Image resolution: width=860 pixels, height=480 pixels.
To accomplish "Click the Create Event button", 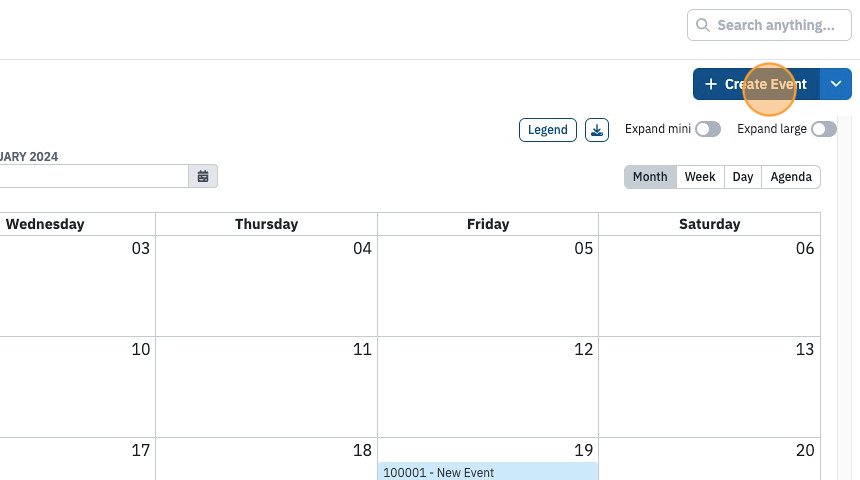I will (x=756, y=84).
